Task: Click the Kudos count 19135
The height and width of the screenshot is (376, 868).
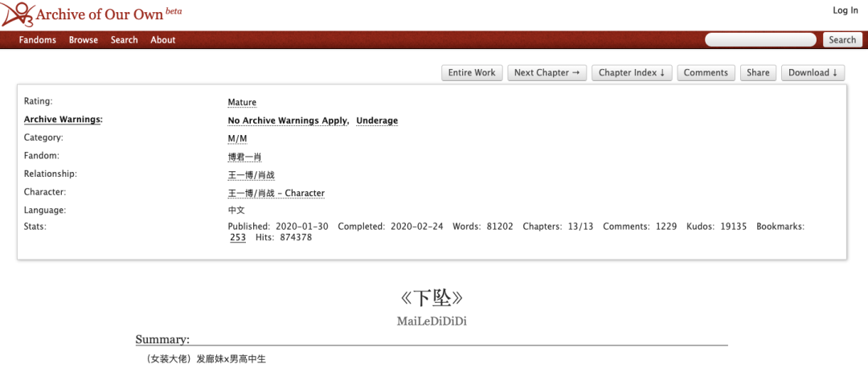Action: [734, 227]
